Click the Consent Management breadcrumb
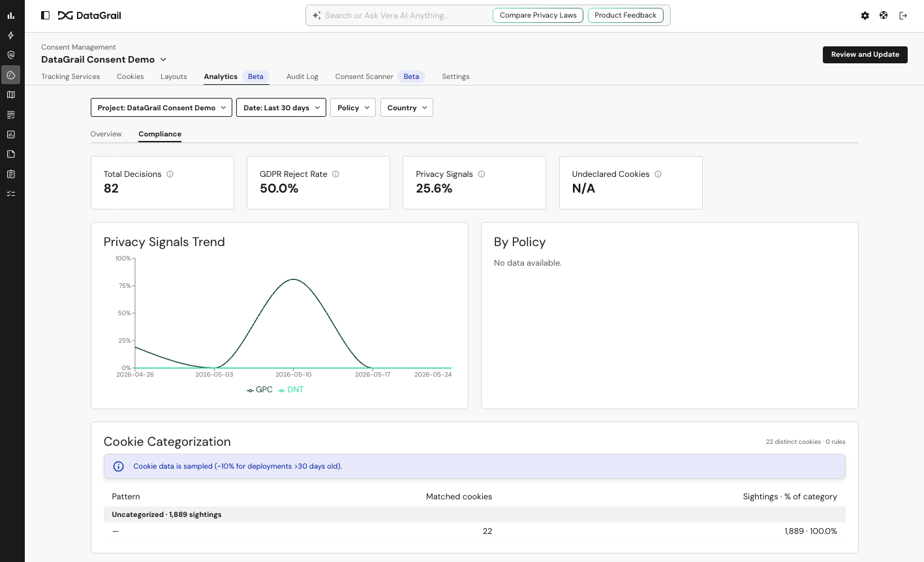The width and height of the screenshot is (924, 562). (78, 47)
